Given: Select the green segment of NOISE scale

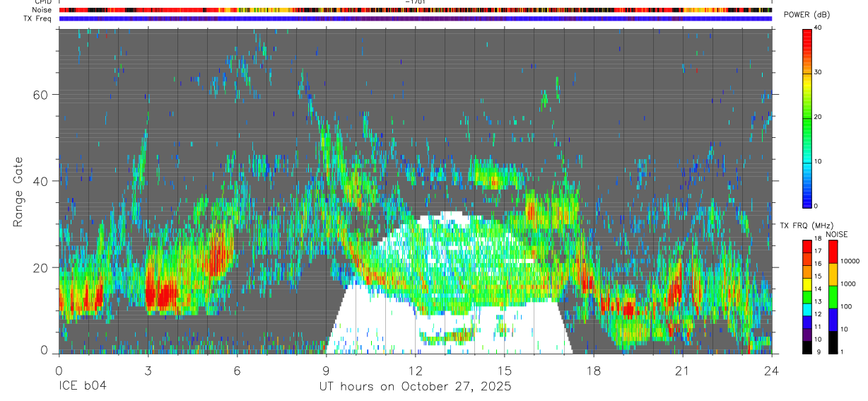Looking at the screenshot, I should pyautogui.click(x=833, y=296).
